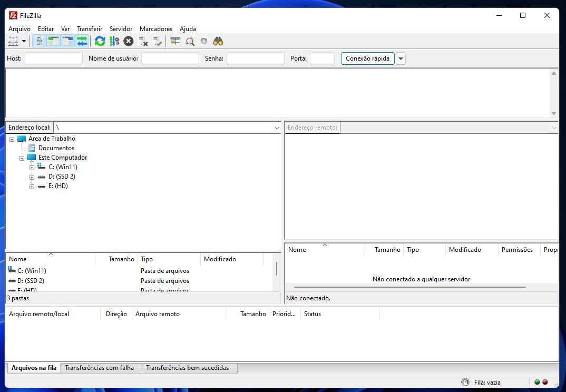The width and height of the screenshot is (566, 392).
Task: Click the disconnect from server icon
Action: click(x=143, y=41)
